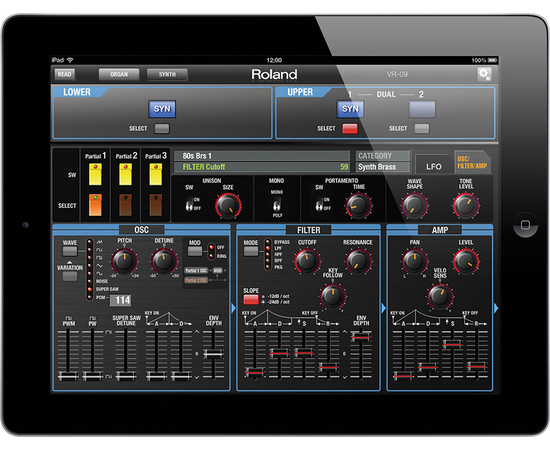Move the FILTER envelope A slider
550x450 pixels.
pos(255,371)
